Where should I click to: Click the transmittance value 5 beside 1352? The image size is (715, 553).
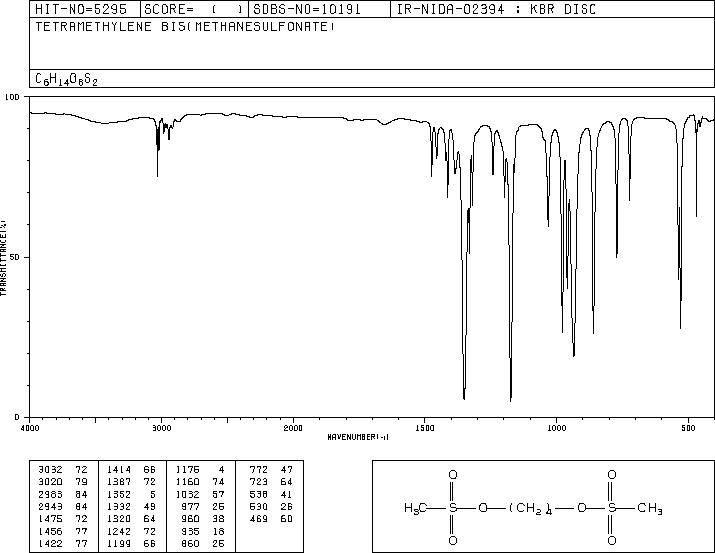point(153,494)
